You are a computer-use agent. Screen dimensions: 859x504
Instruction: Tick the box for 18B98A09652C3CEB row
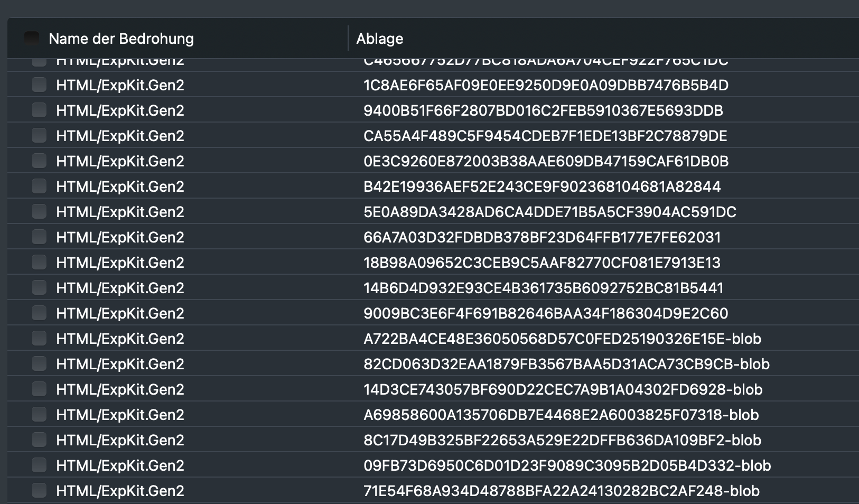39,262
